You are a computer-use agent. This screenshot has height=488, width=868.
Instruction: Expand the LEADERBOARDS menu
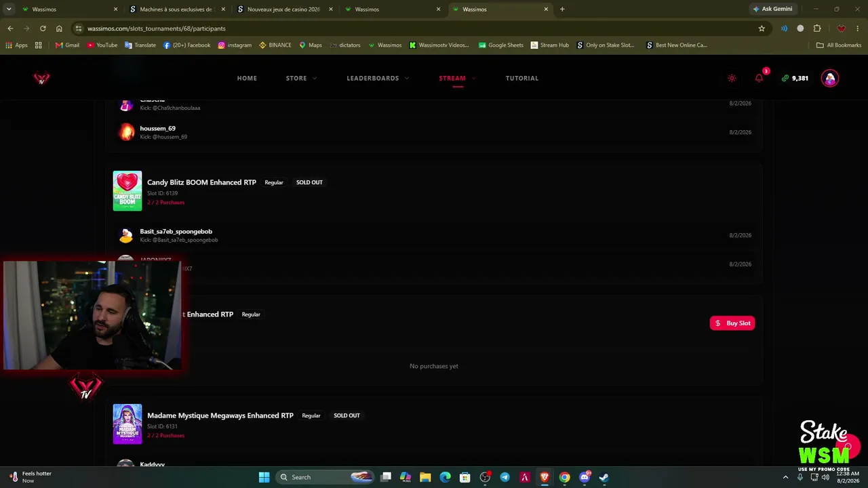tap(378, 78)
